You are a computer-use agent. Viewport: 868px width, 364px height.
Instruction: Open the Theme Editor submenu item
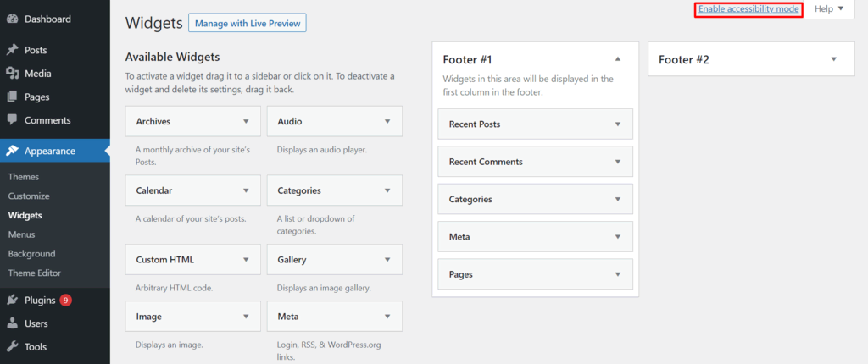point(35,273)
